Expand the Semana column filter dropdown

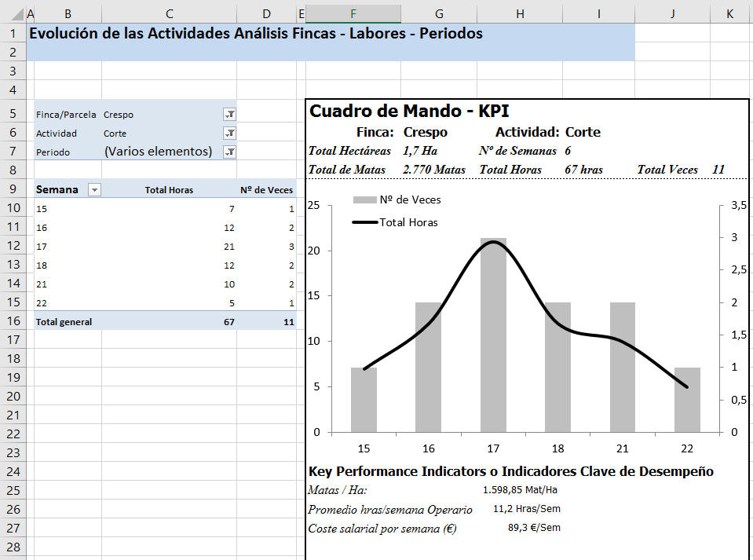click(94, 189)
